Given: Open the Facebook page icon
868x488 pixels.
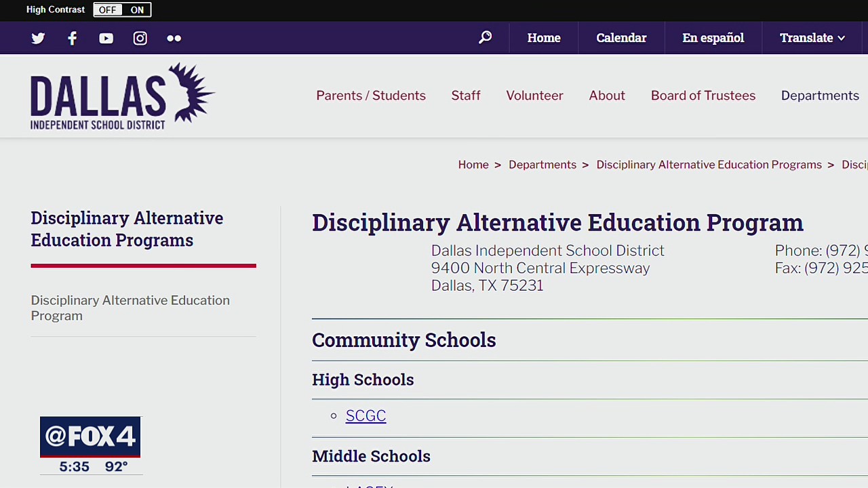Looking at the screenshot, I should (72, 38).
